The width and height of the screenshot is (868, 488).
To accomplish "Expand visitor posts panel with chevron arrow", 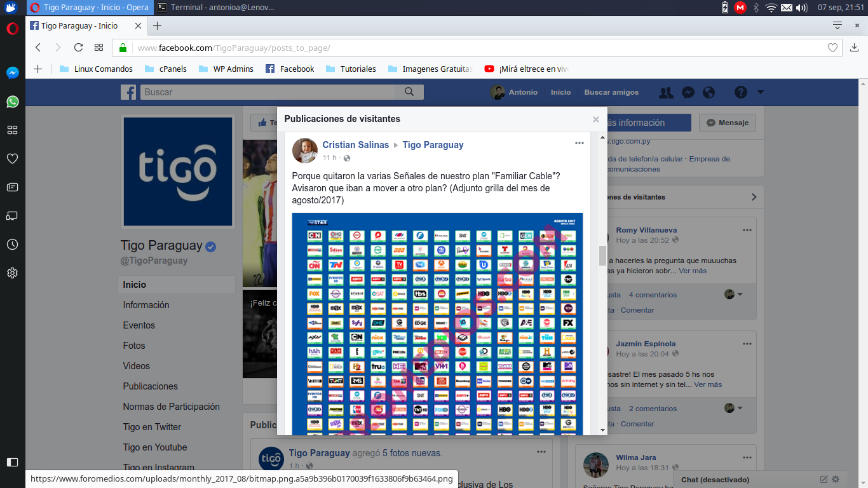I will point(754,197).
